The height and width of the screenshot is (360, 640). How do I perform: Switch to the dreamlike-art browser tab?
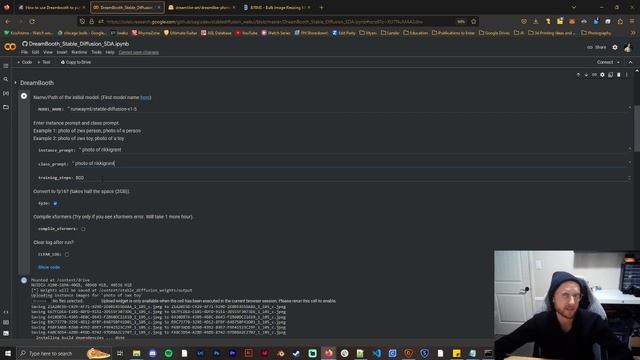tap(202, 7)
